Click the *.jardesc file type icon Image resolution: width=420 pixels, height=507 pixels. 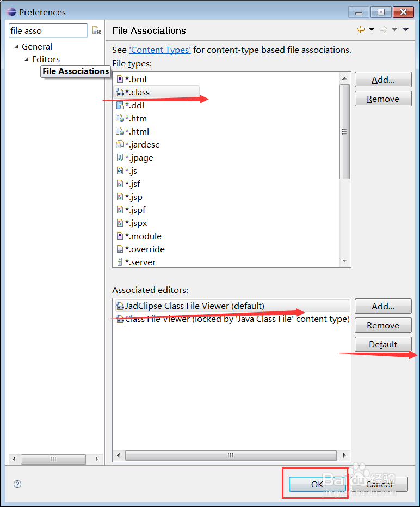tap(120, 144)
